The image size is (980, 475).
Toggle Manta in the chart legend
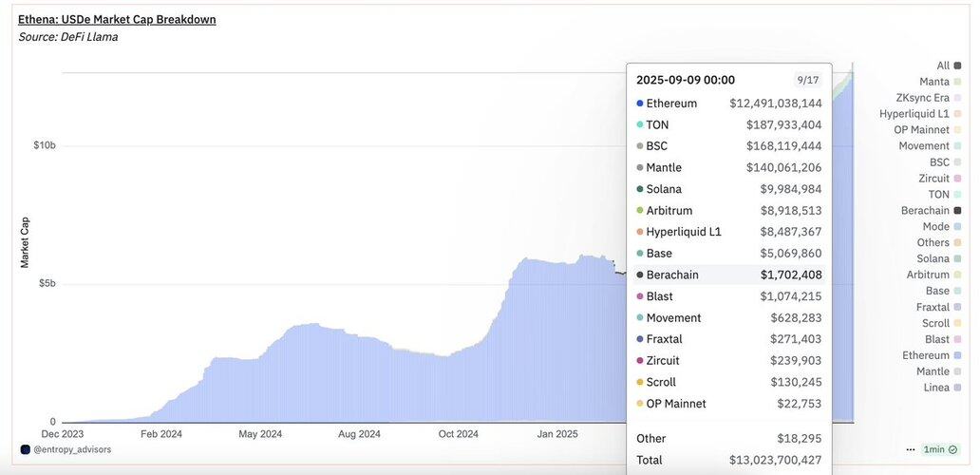[x=940, y=82]
